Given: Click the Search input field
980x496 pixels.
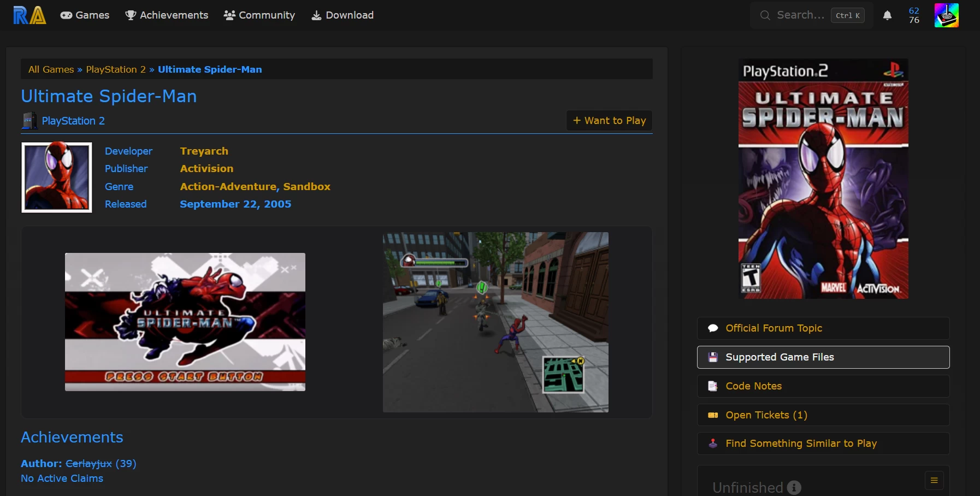Looking at the screenshot, I should pyautogui.click(x=800, y=15).
